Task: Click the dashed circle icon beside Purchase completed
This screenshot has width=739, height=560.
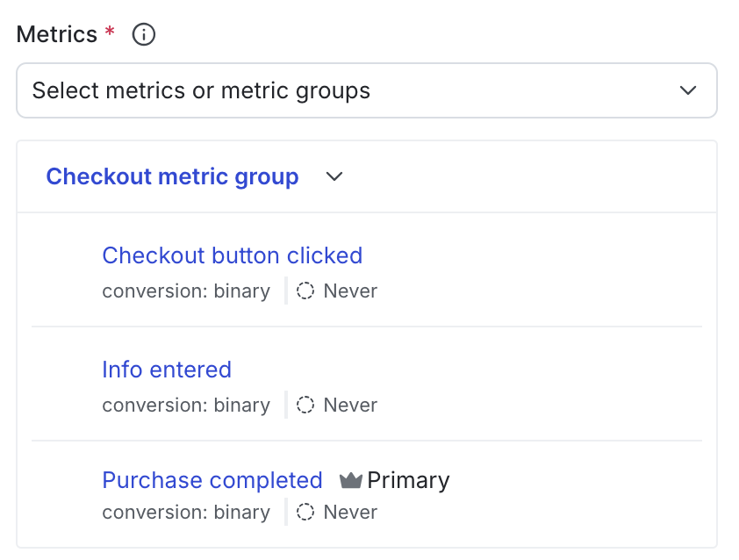Action: pyautogui.click(x=305, y=512)
